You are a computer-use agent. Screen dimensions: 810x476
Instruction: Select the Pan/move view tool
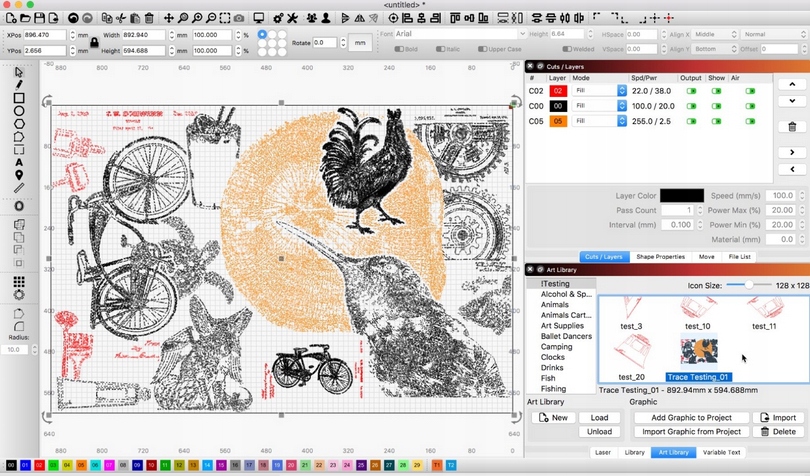[x=168, y=18]
